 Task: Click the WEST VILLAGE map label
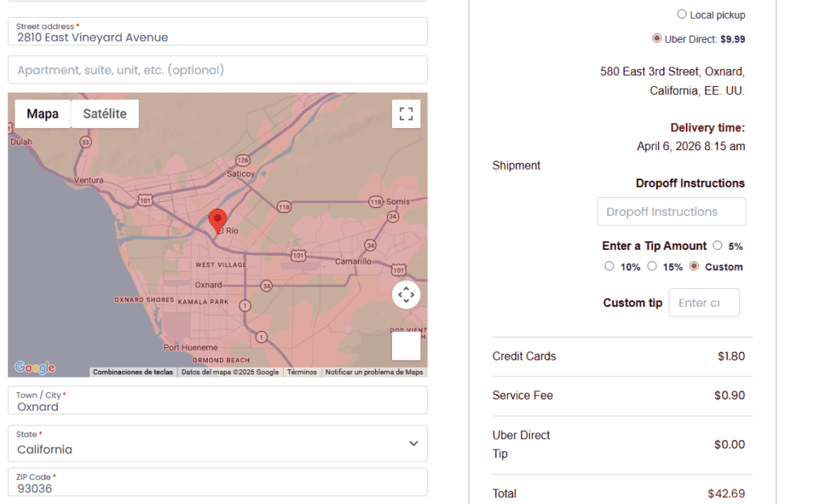221,265
